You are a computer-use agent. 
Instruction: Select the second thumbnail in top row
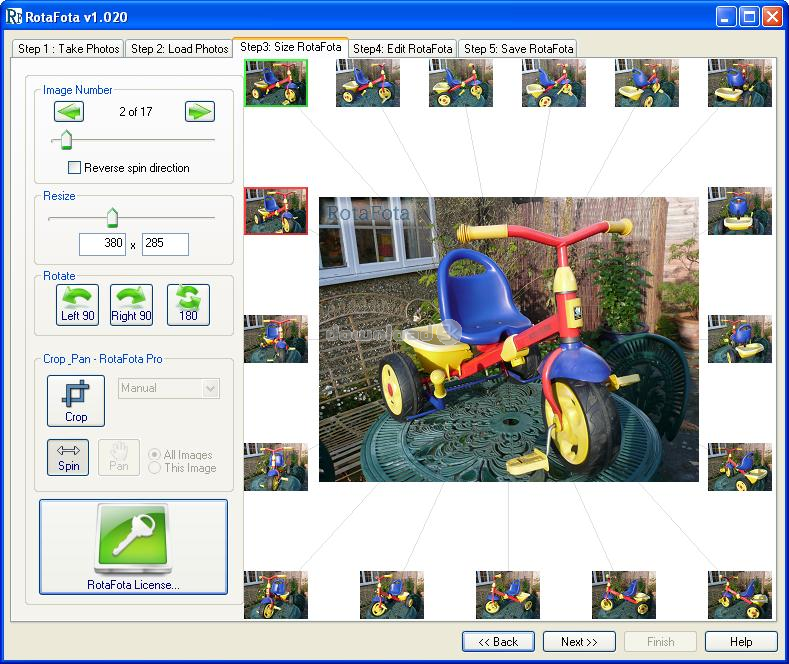click(368, 83)
